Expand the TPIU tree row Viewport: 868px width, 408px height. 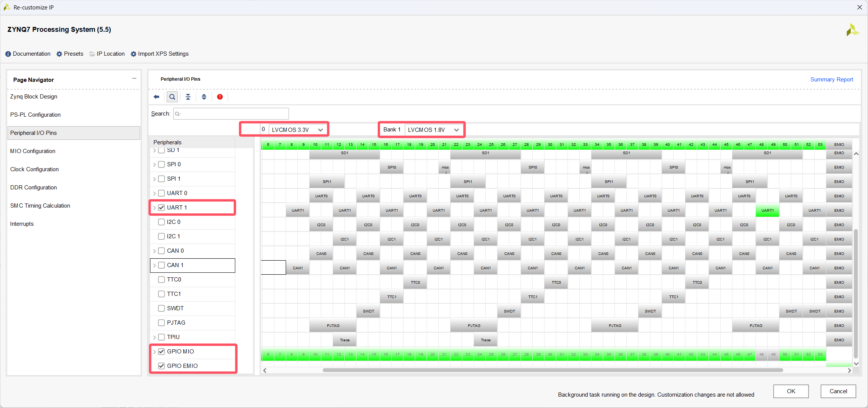(x=154, y=337)
